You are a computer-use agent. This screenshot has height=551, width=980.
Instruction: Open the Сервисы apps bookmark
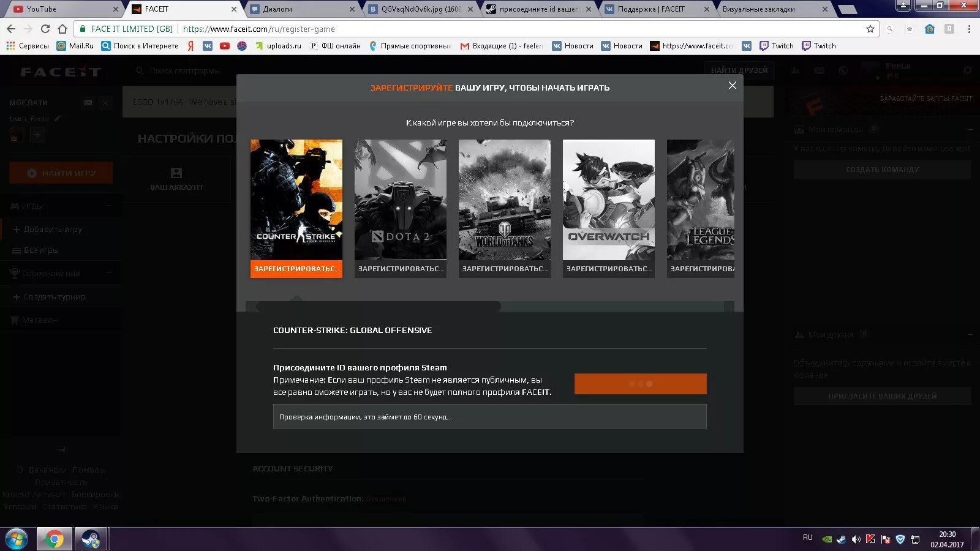28,46
